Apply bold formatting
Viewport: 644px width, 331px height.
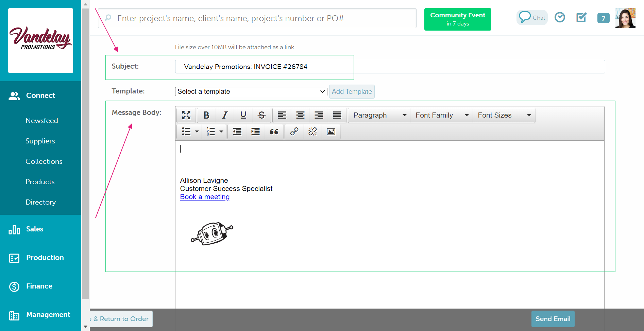pyautogui.click(x=206, y=115)
